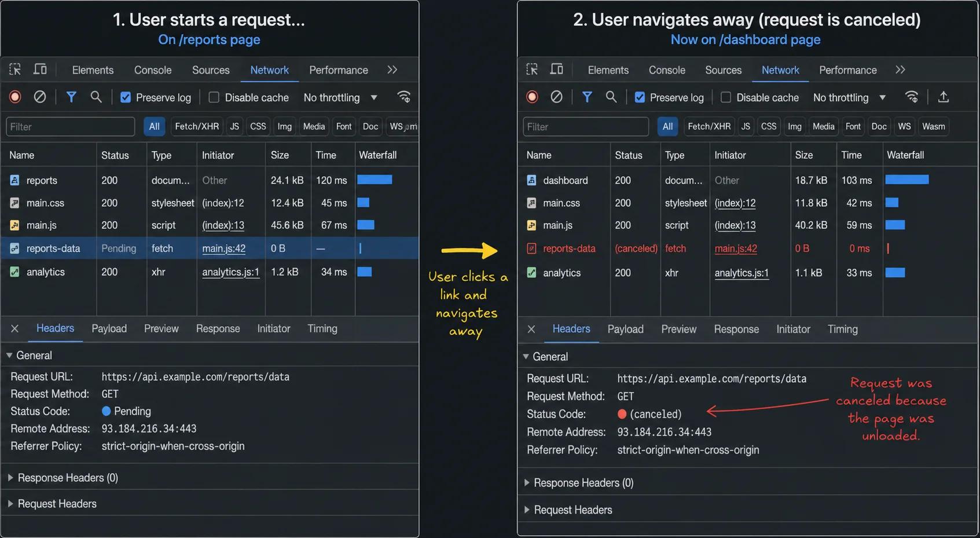Select pending reports-data row in left panel
The image size is (980, 538).
pyautogui.click(x=210, y=248)
